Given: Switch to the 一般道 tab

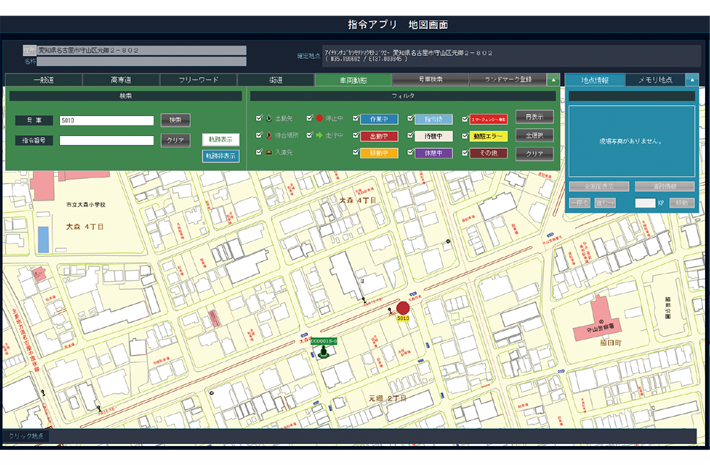Looking at the screenshot, I should pyautogui.click(x=44, y=80).
